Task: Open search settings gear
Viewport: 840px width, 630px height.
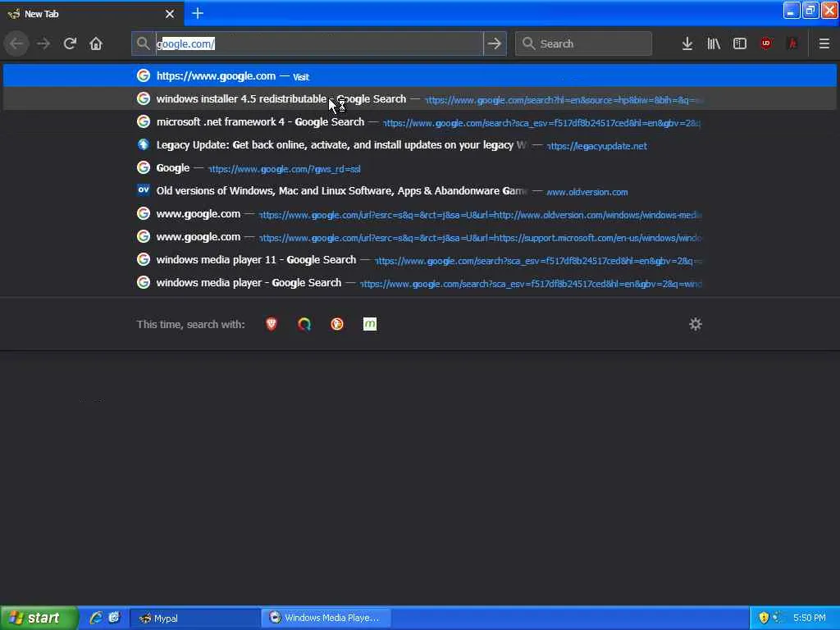Action: (696, 324)
